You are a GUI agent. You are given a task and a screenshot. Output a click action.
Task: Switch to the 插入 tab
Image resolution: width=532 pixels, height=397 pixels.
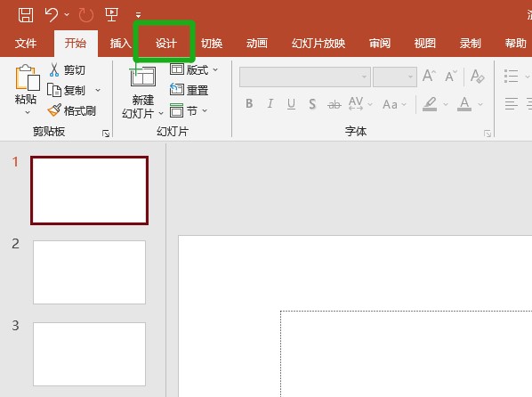click(120, 43)
